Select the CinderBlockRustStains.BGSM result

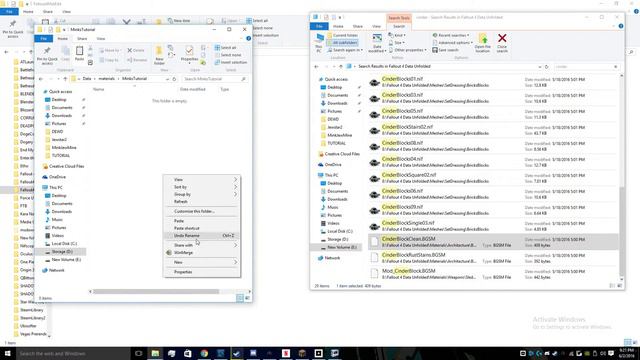(493, 258)
